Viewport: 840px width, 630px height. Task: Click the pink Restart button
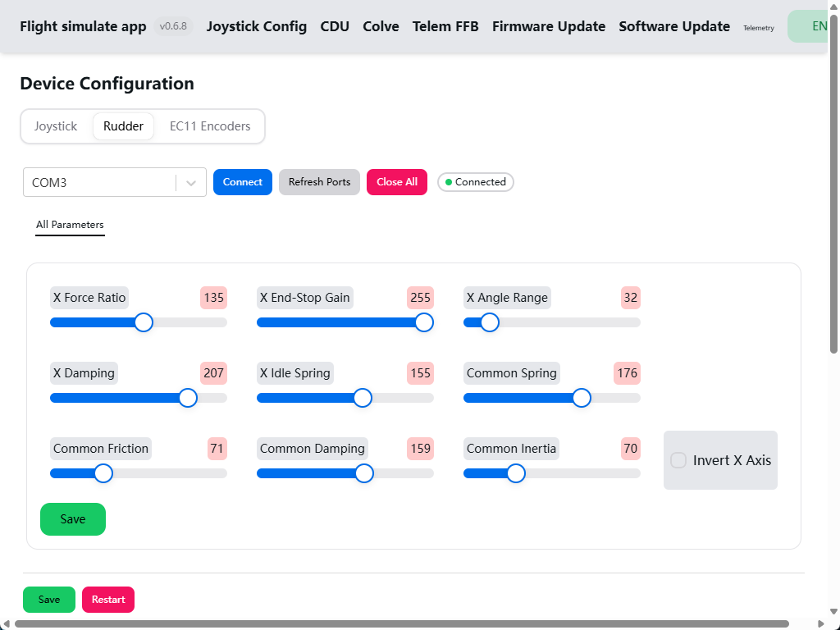pos(108,600)
